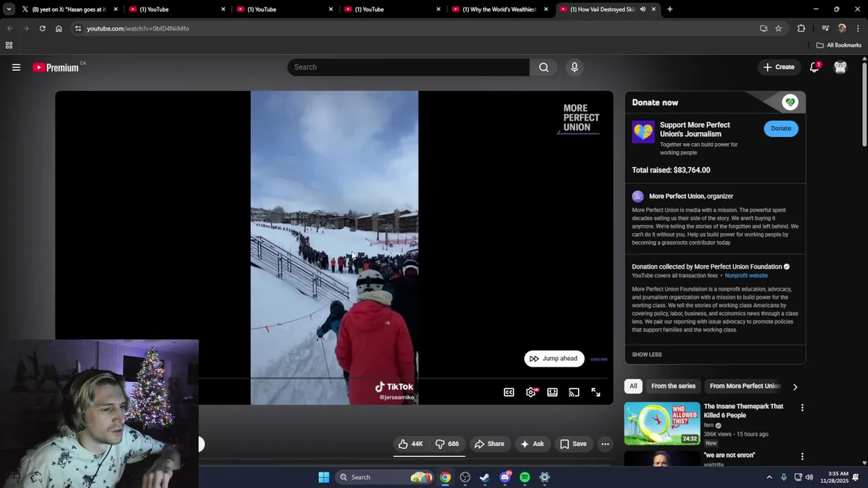Open video settings gear
Image resolution: width=868 pixels, height=488 pixels.
531,392
